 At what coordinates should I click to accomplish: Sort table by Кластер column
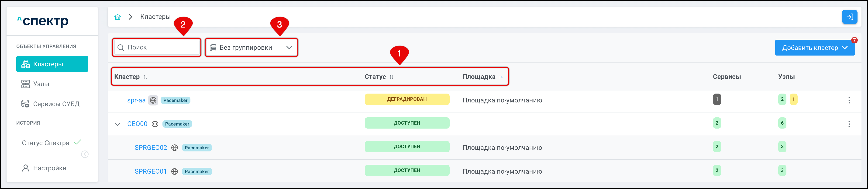tap(145, 77)
